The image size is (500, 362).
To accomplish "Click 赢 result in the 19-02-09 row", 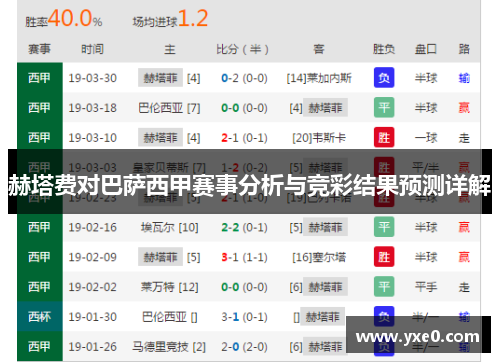I will 464,257.
